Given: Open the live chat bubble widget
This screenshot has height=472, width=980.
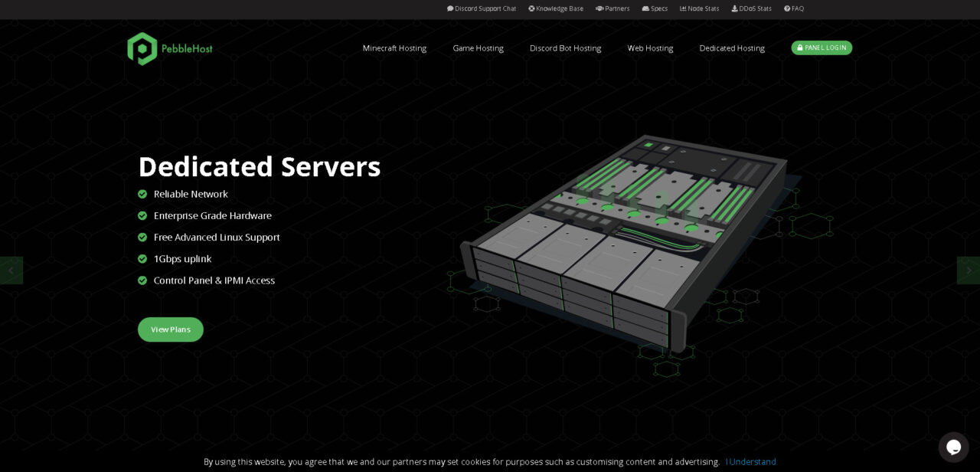Looking at the screenshot, I should point(953,447).
